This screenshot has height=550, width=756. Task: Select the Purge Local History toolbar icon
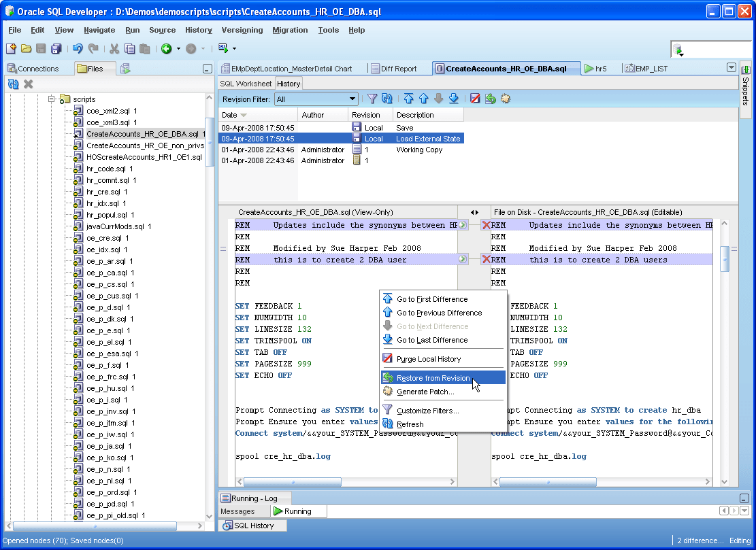point(474,99)
